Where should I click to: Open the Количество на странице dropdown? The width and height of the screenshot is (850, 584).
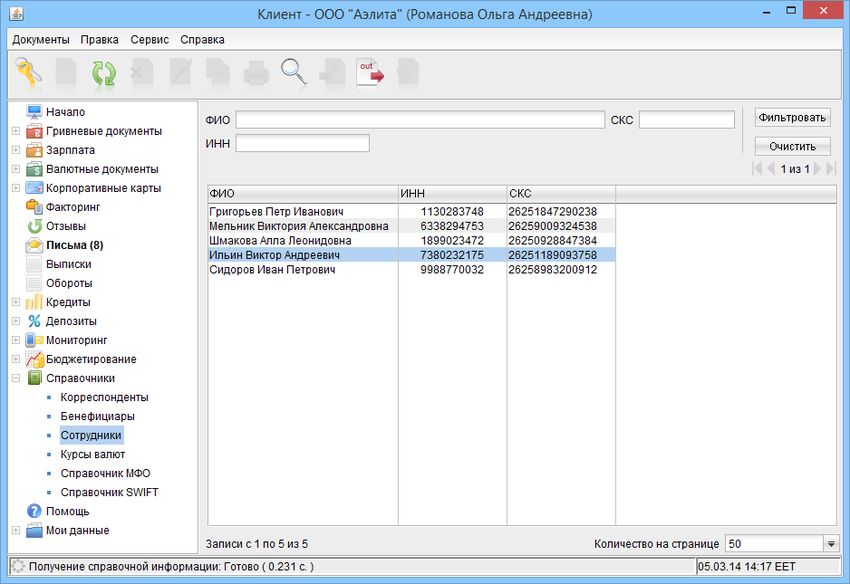(x=830, y=543)
